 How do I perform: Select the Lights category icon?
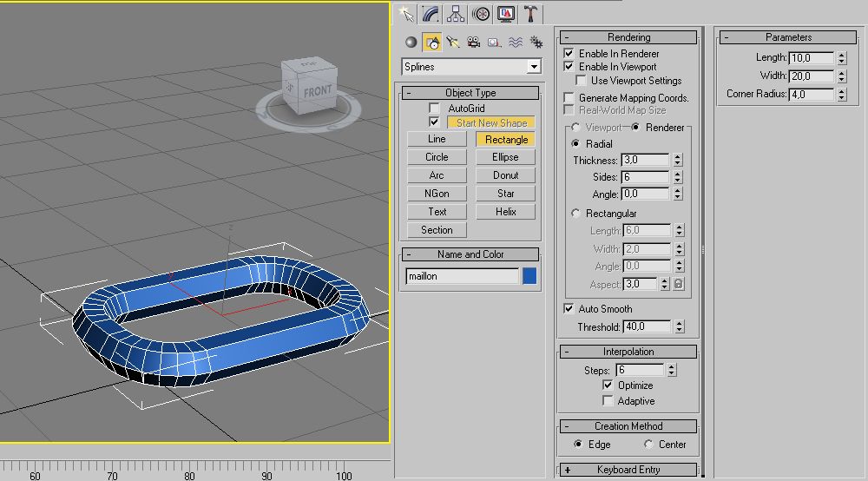point(452,42)
